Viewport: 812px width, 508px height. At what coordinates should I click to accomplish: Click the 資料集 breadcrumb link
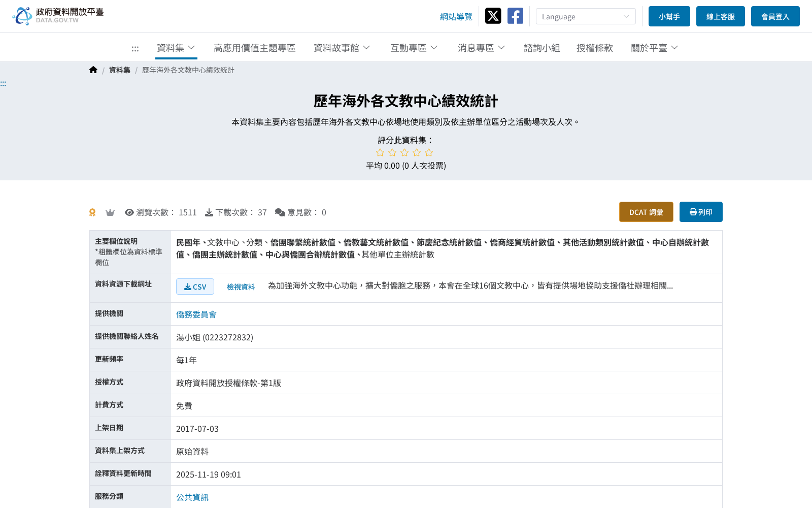click(x=120, y=70)
